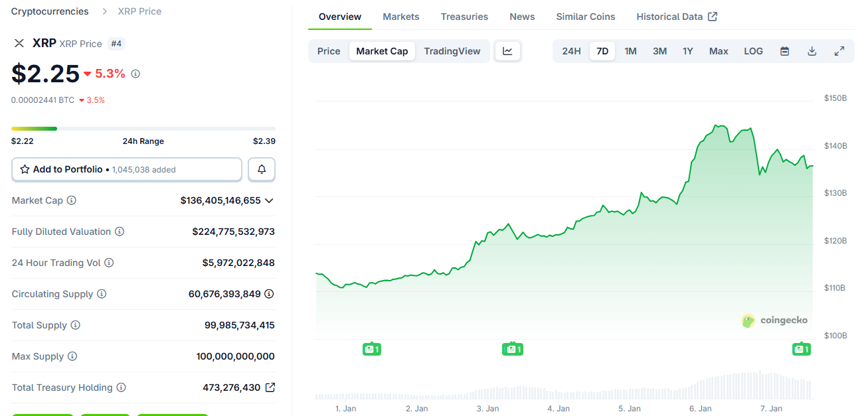Screen dimensions: 868x416
Task: Switch chart view to Price
Action: [328, 50]
